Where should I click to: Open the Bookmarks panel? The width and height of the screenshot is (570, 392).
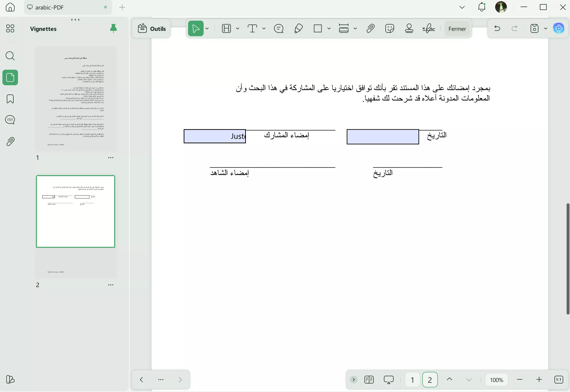coord(10,99)
